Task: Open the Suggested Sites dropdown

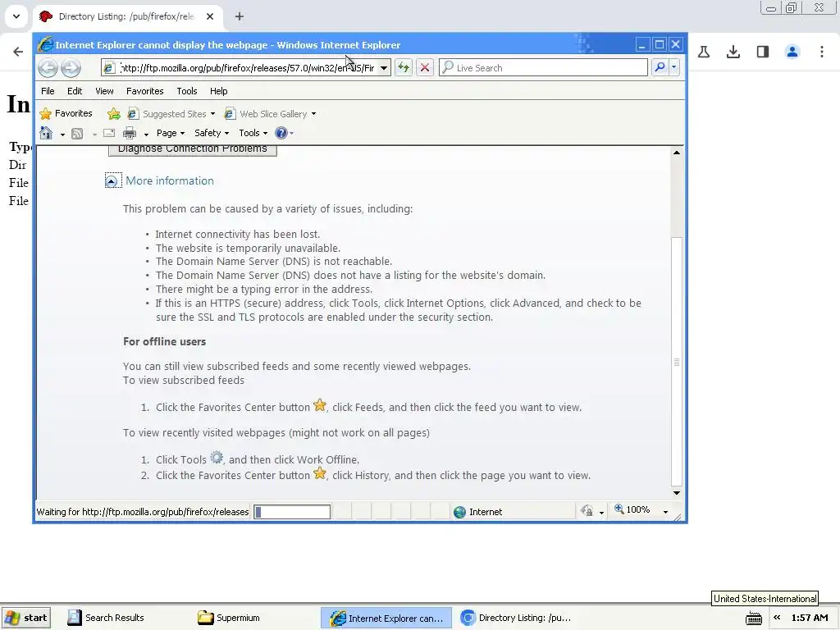Action: [212, 113]
